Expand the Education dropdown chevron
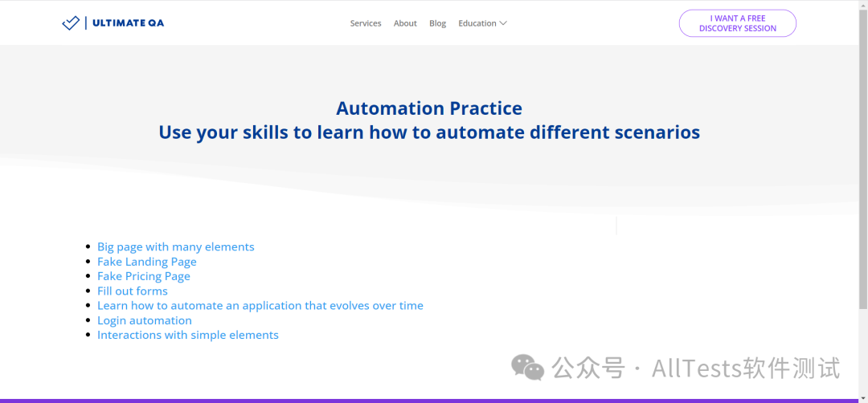868x403 pixels. coord(503,23)
